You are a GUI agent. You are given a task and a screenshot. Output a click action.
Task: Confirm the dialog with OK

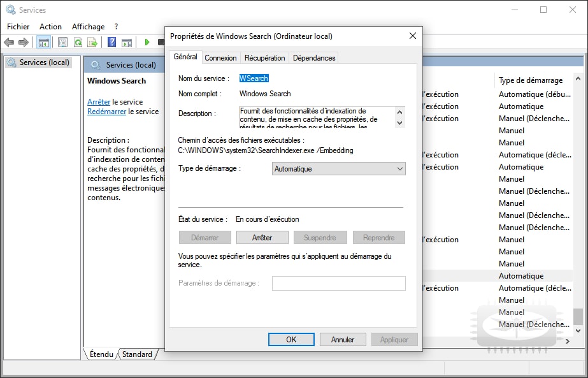291,339
